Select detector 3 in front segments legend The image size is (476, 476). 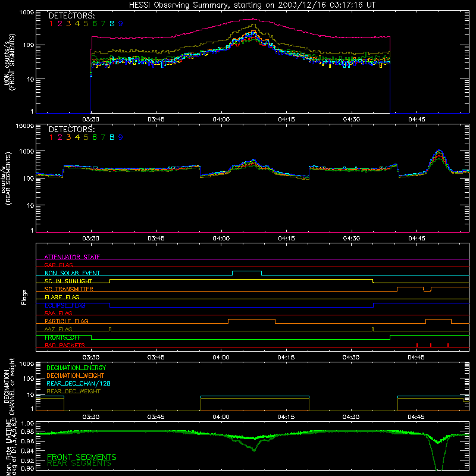(68, 24)
